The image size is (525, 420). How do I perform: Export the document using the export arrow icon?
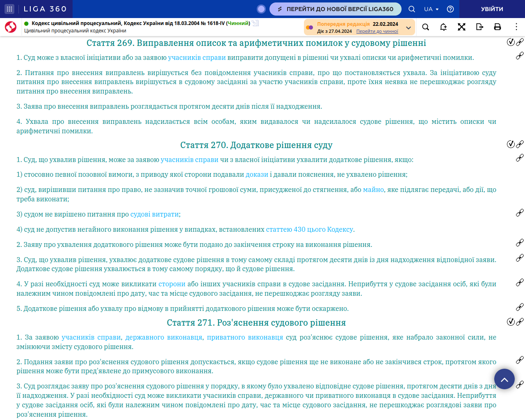(x=479, y=27)
